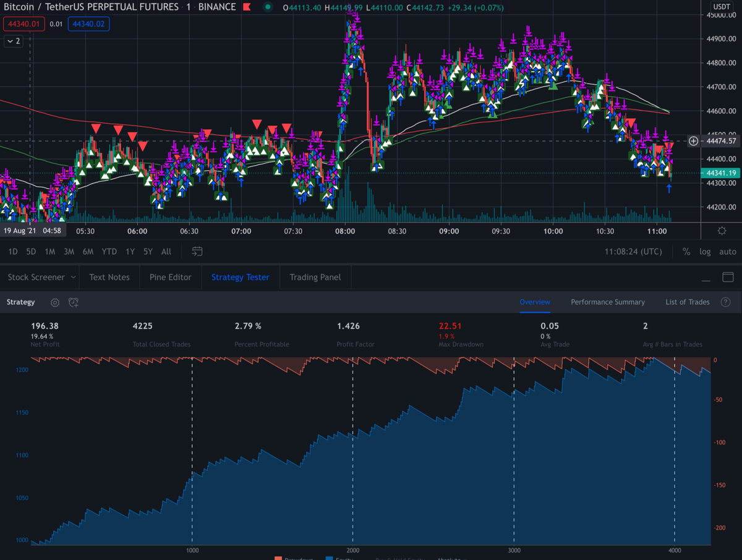Click the plus icon next to 44474.57
Viewport: 742px width, 560px height.
(694, 141)
